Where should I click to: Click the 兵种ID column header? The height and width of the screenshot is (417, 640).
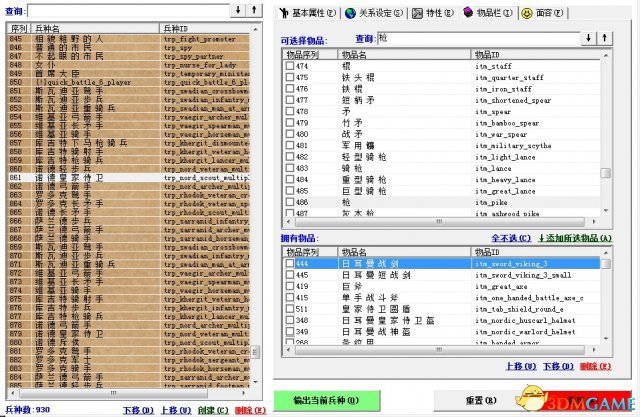click(205, 28)
